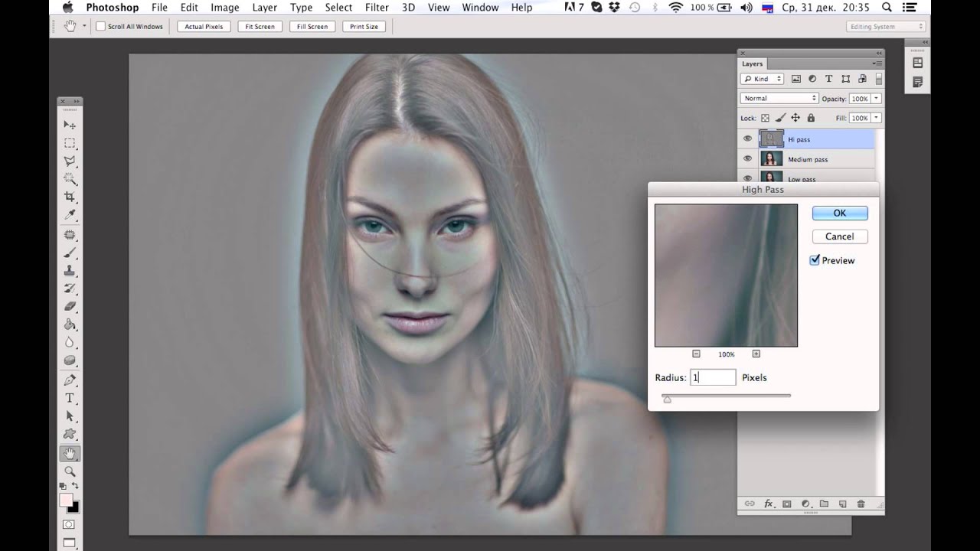The image size is (980, 551).
Task: Uncheck the Preview checkbox
Action: click(815, 260)
